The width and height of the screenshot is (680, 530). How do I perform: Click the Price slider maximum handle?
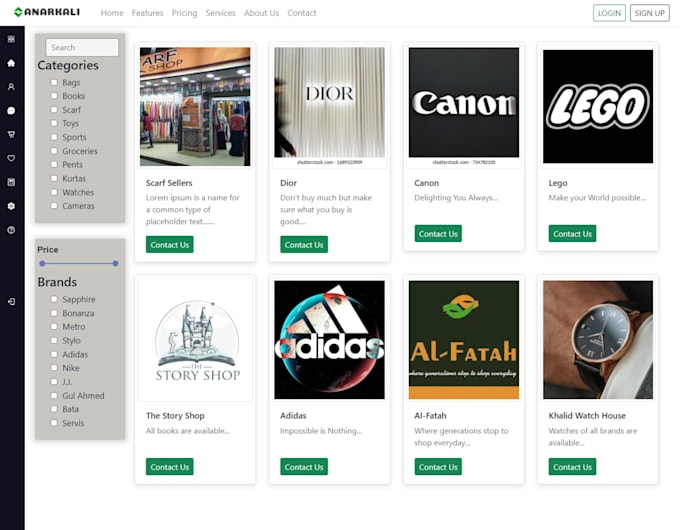(x=115, y=263)
